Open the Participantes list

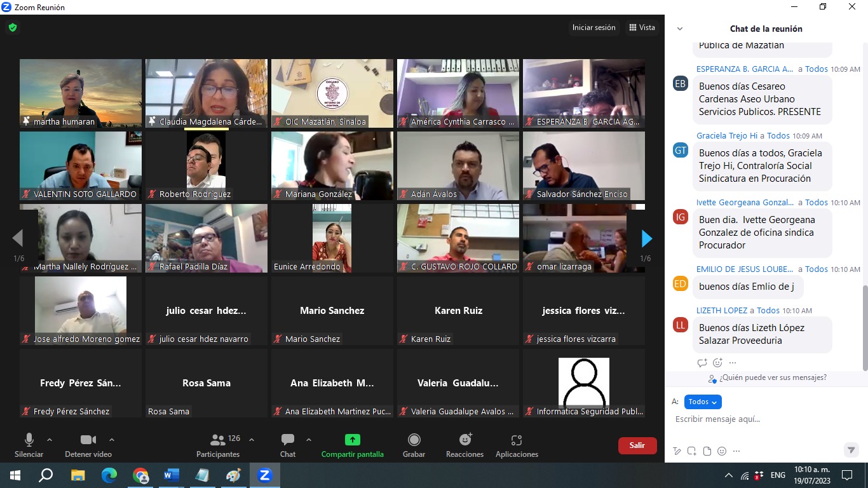pos(218,440)
